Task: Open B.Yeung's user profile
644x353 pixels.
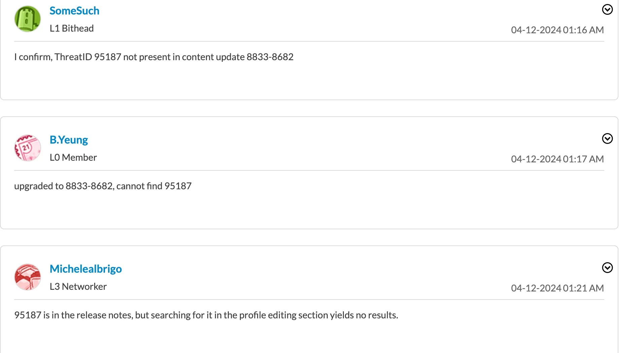Action: (x=69, y=139)
